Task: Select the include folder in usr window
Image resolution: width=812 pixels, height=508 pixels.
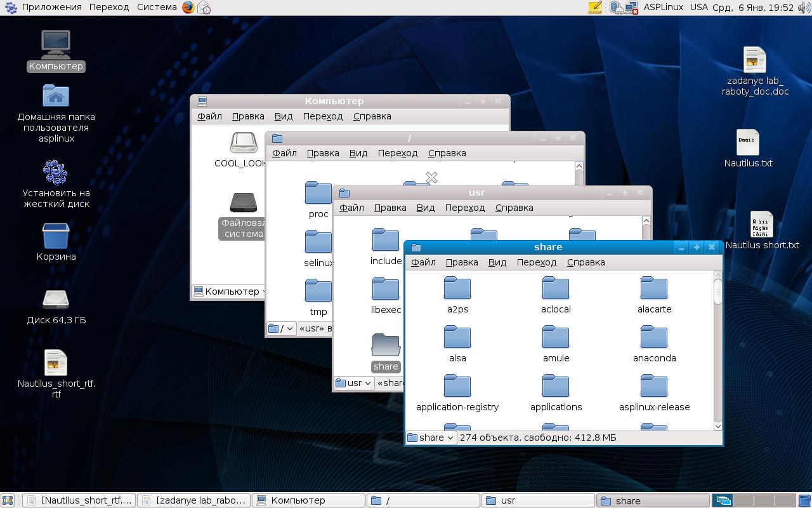Action: (x=386, y=247)
